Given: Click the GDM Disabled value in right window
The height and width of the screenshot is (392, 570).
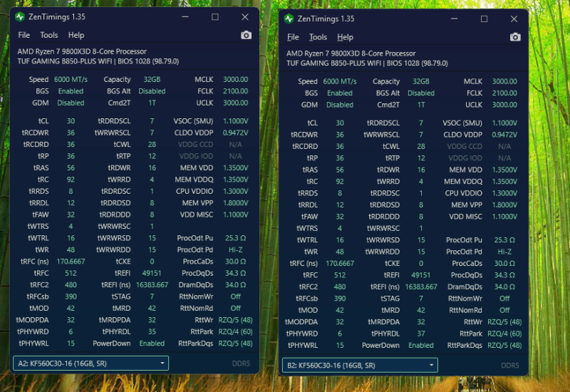Looking at the screenshot, I should (340, 105).
